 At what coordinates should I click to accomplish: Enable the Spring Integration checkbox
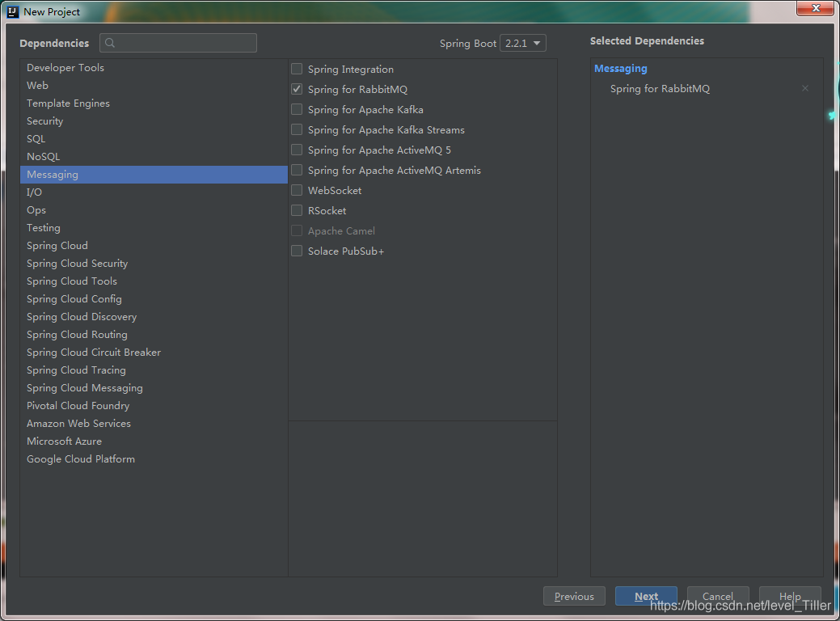(x=297, y=69)
